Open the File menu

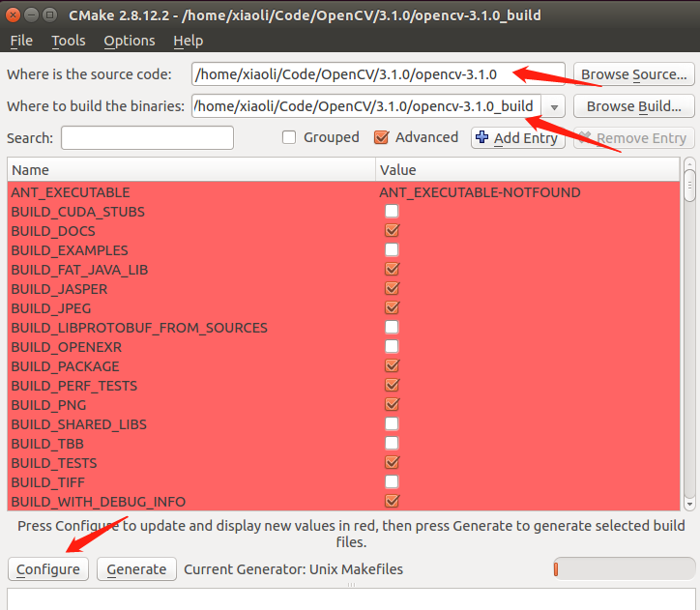[21, 41]
